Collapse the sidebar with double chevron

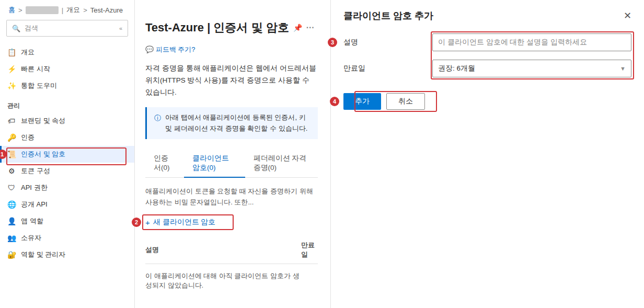tap(121, 28)
